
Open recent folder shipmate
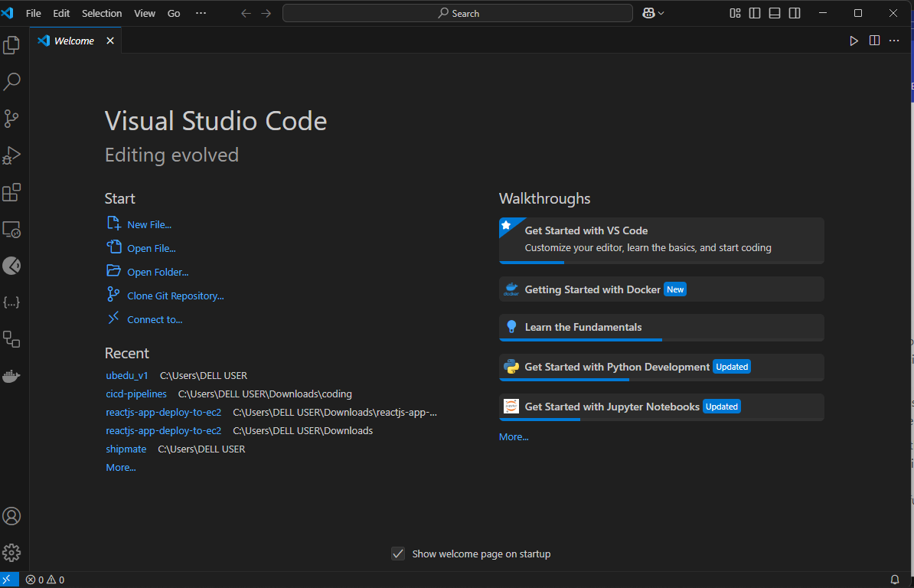click(126, 449)
